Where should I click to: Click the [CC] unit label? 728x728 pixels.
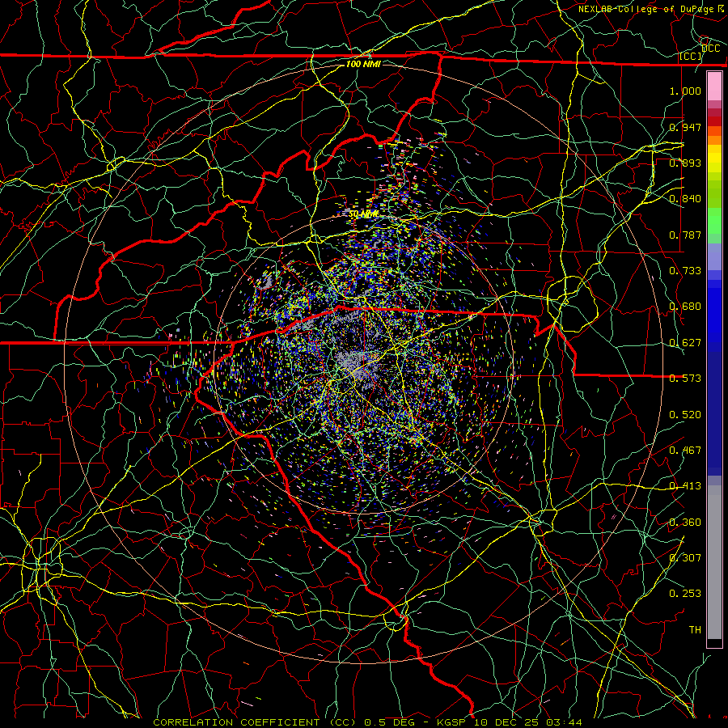[690, 57]
